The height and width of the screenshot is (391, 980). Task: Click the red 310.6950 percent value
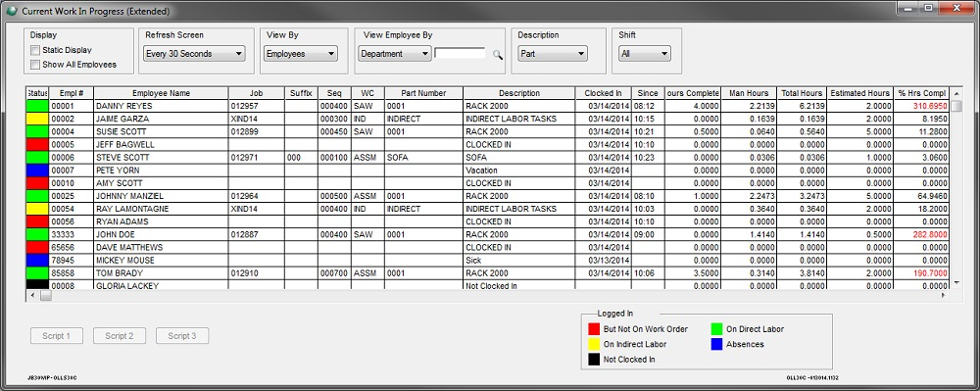tap(921, 106)
